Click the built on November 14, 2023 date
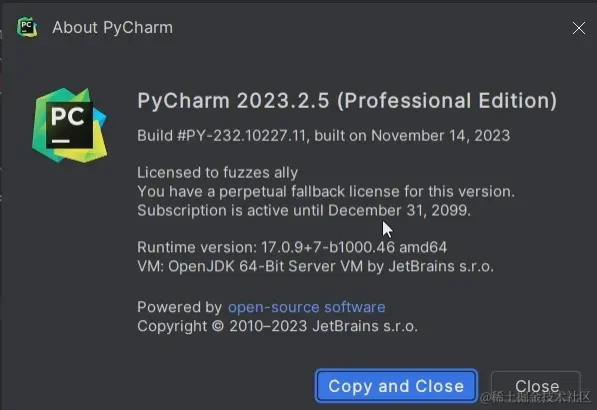This screenshot has height=410, width=597. 412,136
